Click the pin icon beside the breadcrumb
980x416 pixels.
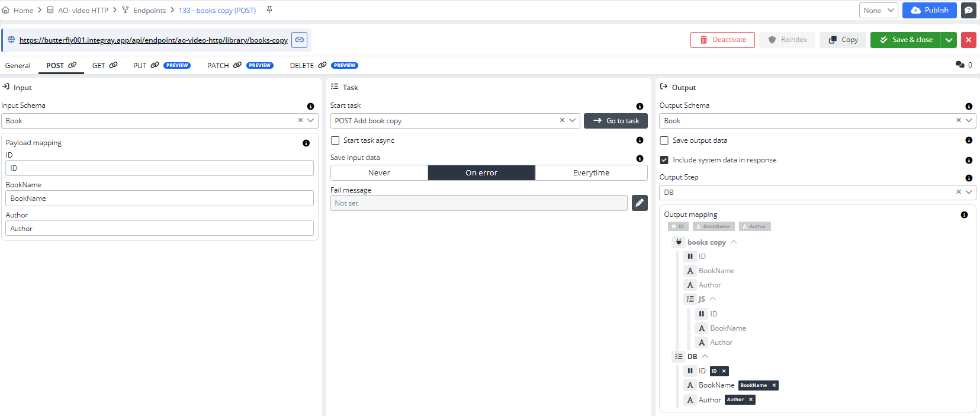(269, 10)
